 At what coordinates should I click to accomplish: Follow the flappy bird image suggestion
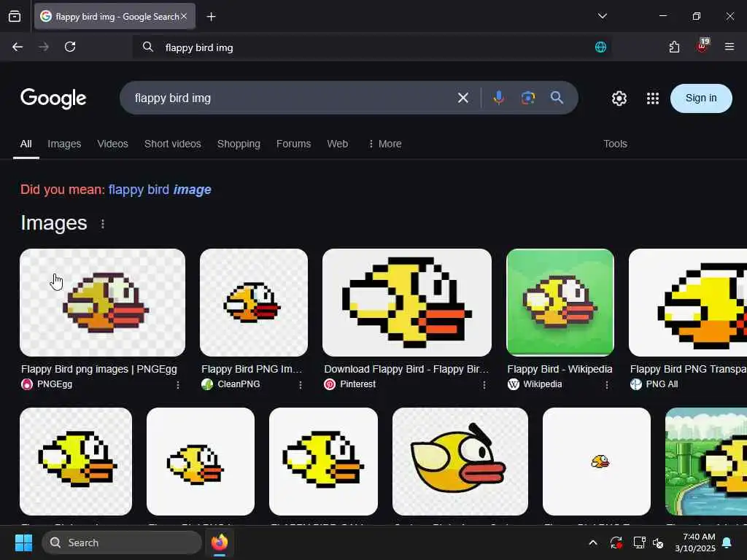pyautogui.click(x=160, y=190)
